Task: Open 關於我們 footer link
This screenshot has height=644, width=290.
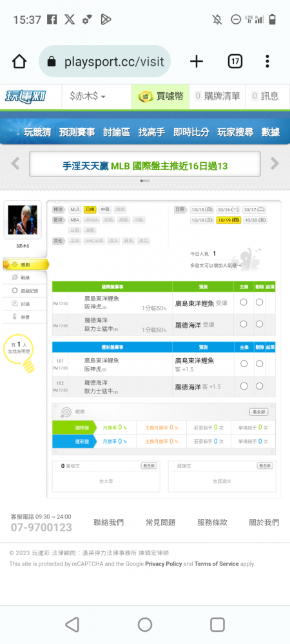Action: click(x=264, y=522)
